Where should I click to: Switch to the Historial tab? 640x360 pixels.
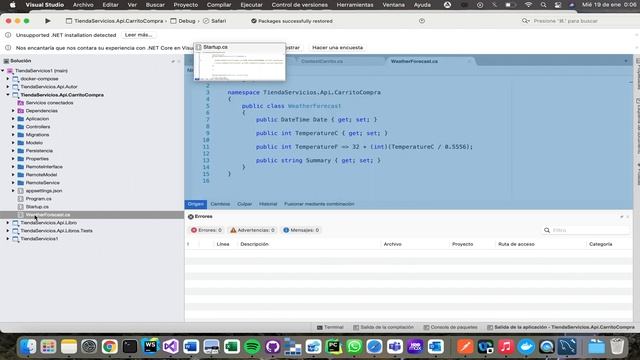tap(268, 204)
